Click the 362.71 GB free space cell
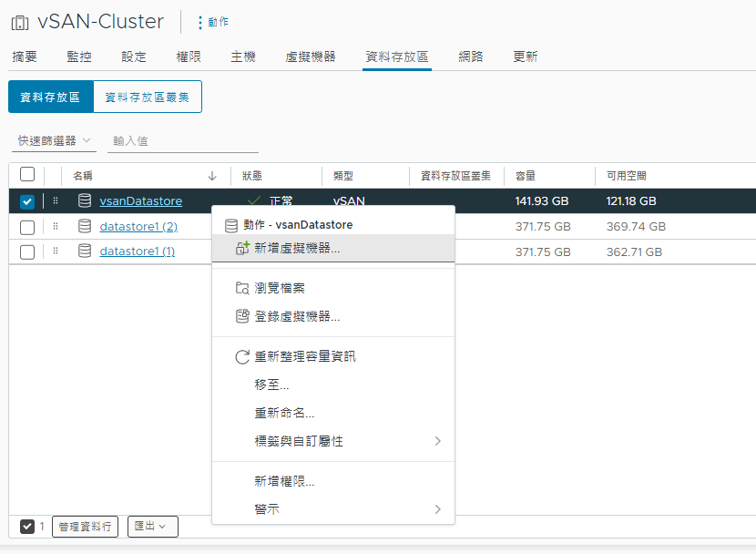This screenshot has height=554, width=756. tap(634, 251)
